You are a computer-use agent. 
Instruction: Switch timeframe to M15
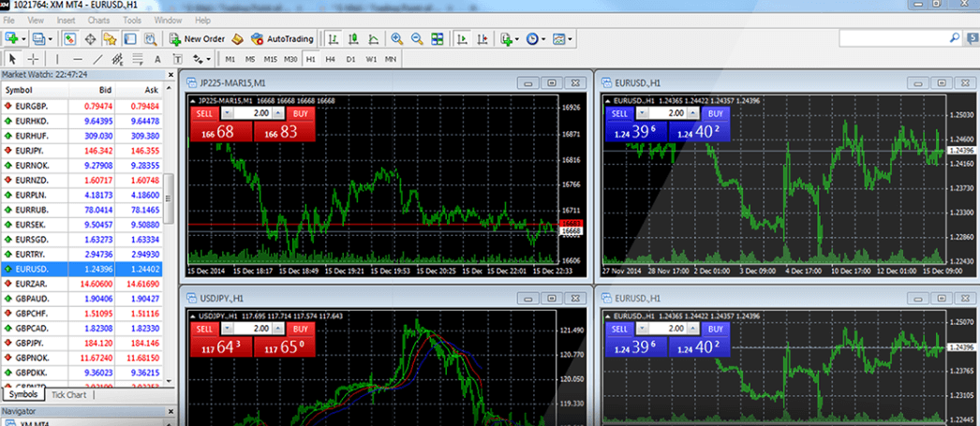point(270,59)
